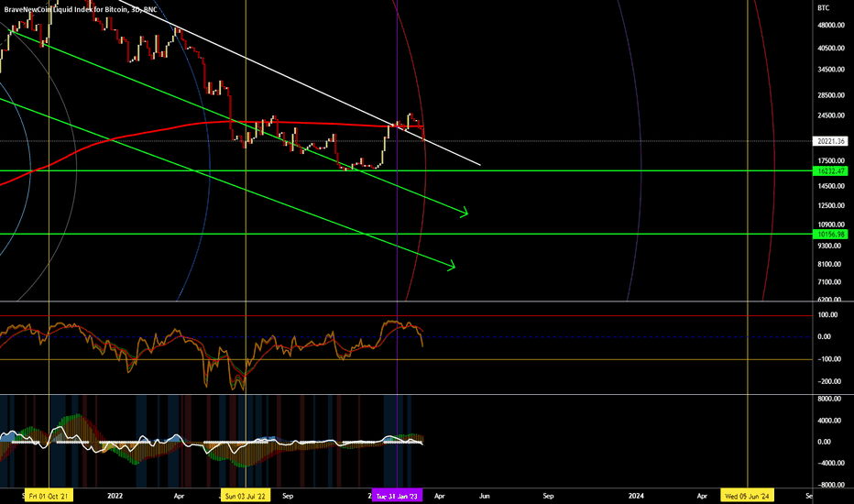The height and width of the screenshot is (504, 854).
Task: Click the 2024 label on time axis
Action: coord(636,496)
